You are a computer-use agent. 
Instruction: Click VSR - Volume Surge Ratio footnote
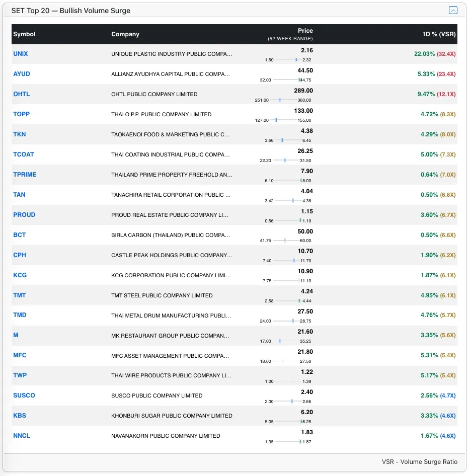419,462
